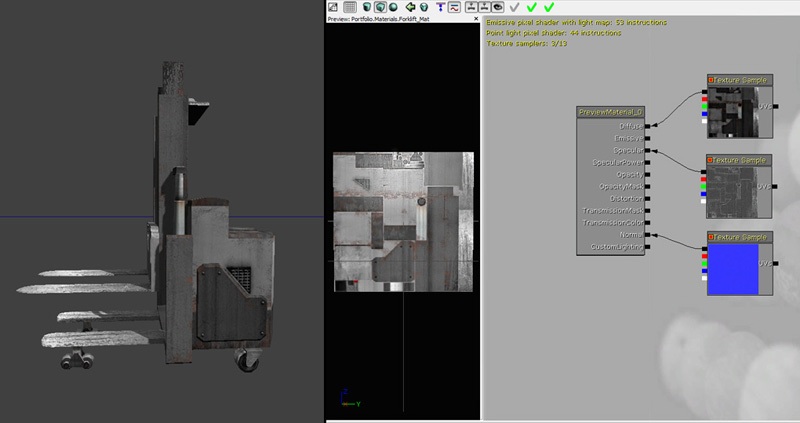This screenshot has height=423, width=800.
Task: Click the Preview: Portfolio.Materials.Forklift_Mat panel title
Action: tap(379, 18)
